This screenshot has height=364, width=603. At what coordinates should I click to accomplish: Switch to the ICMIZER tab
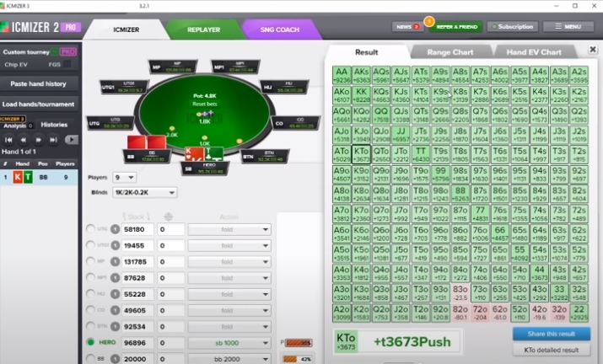pos(127,29)
